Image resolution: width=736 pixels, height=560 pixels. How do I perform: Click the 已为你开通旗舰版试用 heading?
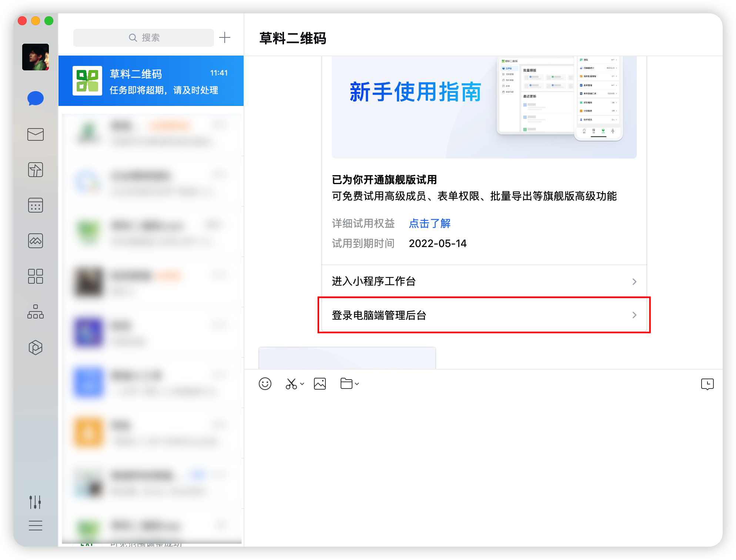click(x=384, y=180)
